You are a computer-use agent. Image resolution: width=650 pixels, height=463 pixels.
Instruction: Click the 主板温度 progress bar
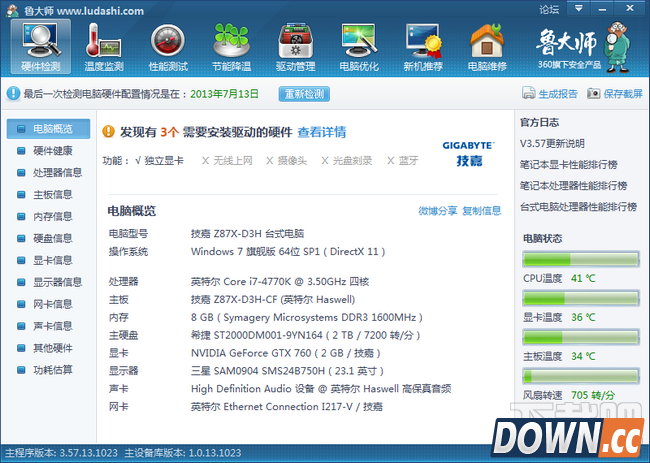[581, 337]
